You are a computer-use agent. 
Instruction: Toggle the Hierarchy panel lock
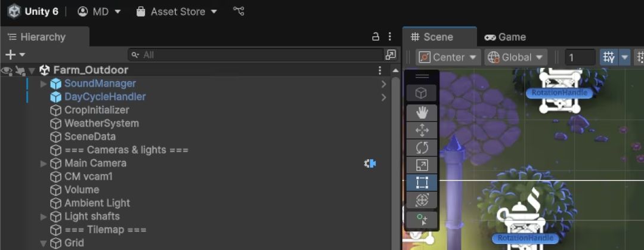click(376, 37)
